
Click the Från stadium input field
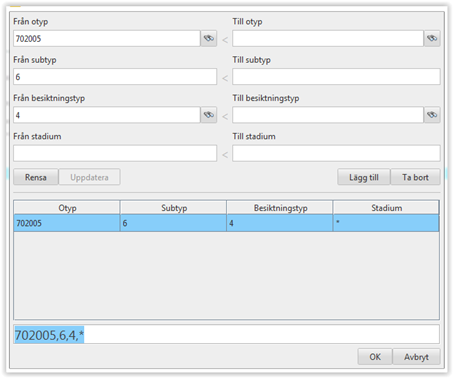115,153
